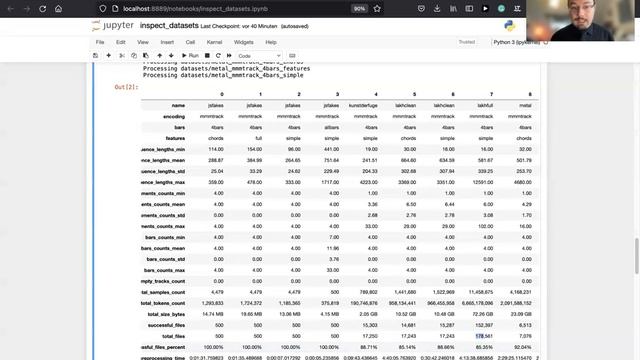Open the shield tracking protection icon

tap(103, 9)
